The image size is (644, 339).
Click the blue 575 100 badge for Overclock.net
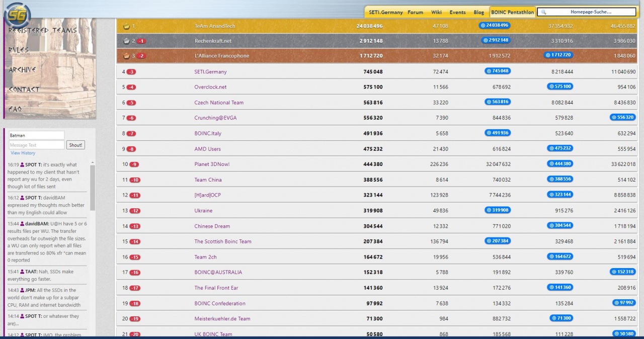(560, 87)
